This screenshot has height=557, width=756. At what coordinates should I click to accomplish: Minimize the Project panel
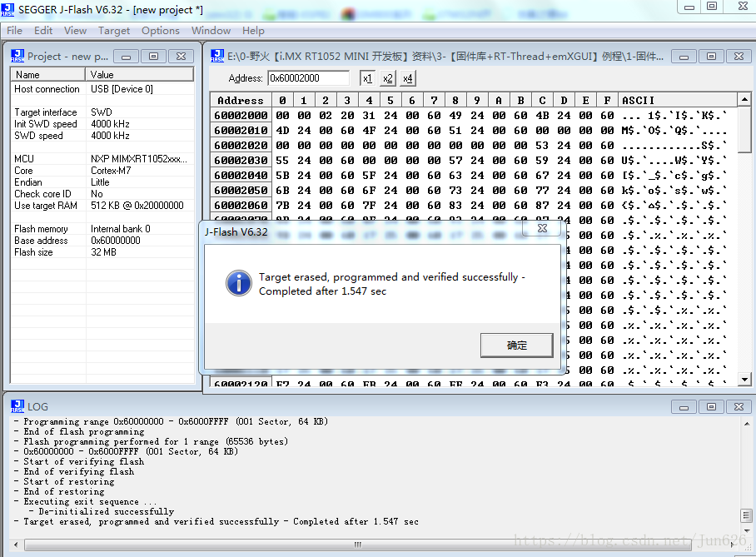[x=127, y=57]
